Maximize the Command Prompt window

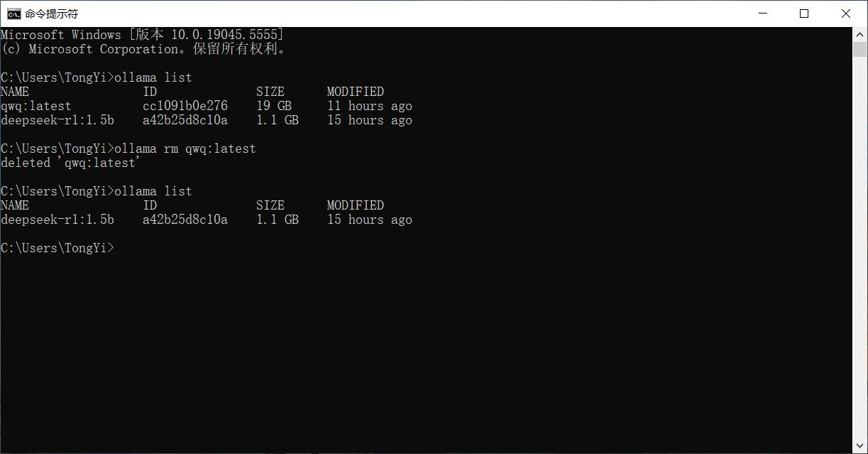pyautogui.click(x=804, y=13)
